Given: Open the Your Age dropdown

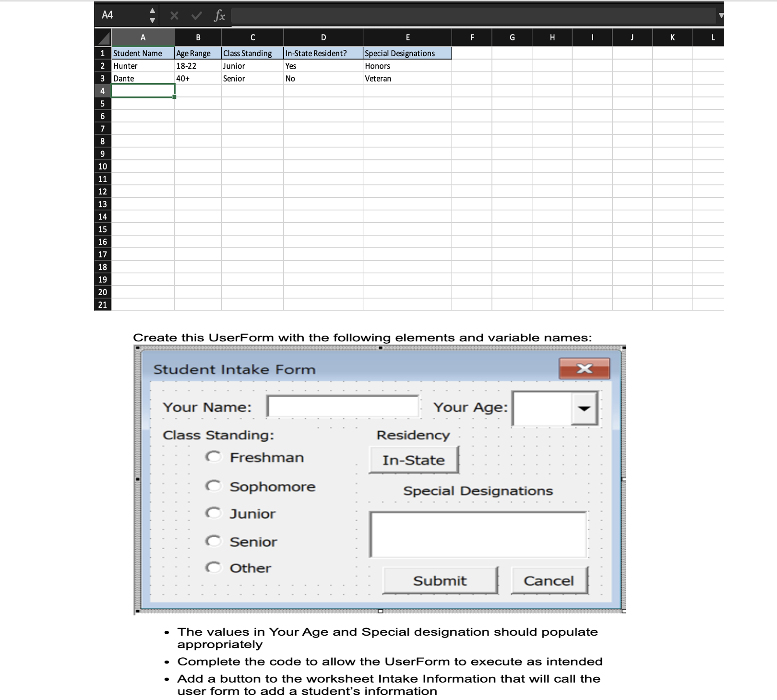Looking at the screenshot, I should pyautogui.click(x=585, y=408).
